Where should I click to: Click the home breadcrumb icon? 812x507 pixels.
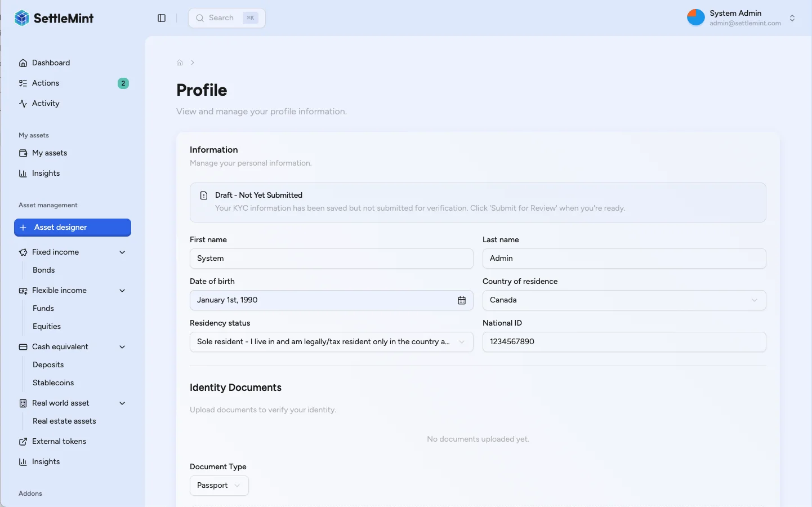180,63
